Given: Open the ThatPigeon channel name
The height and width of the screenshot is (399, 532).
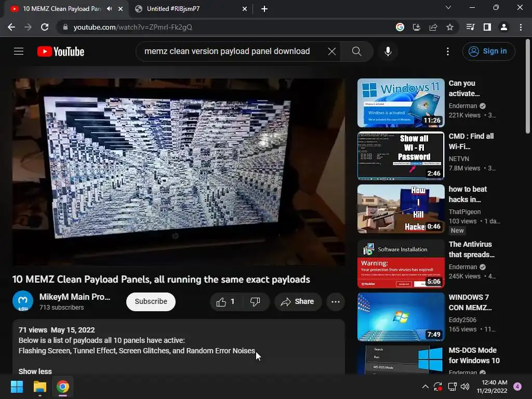Looking at the screenshot, I should [x=464, y=212].
